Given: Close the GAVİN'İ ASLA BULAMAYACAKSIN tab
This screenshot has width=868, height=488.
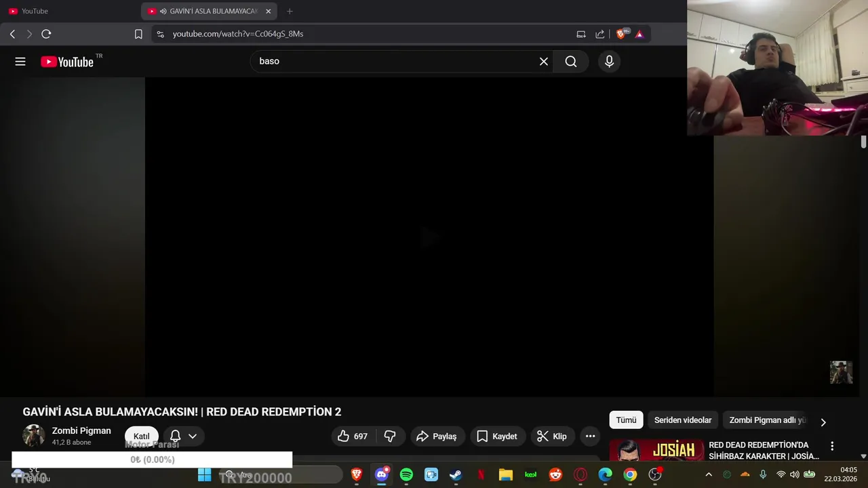Looking at the screenshot, I should [x=268, y=11].
